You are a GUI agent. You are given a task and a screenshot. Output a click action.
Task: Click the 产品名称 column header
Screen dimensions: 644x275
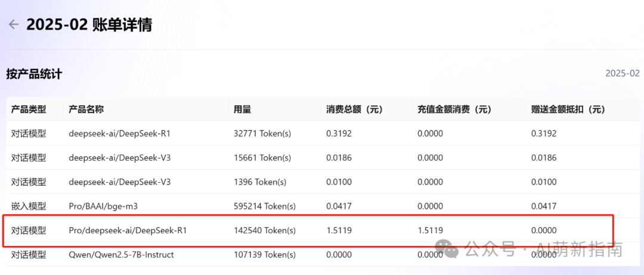point(86,110)
